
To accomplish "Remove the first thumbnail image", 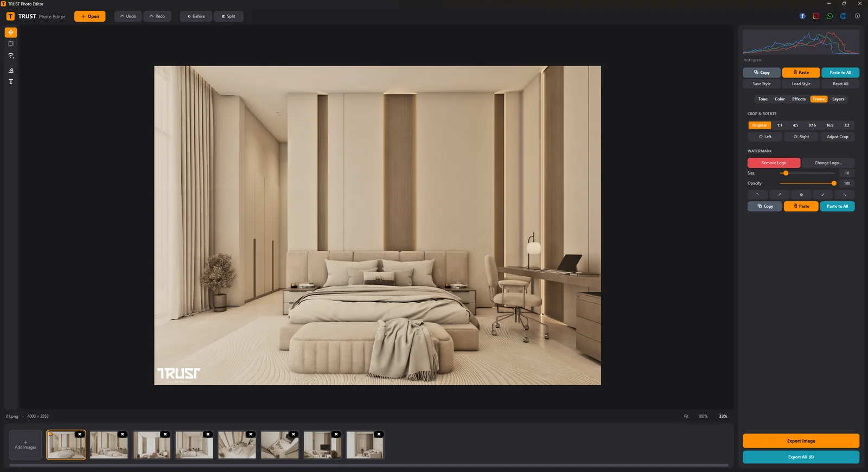I will [x=80, y=434].
